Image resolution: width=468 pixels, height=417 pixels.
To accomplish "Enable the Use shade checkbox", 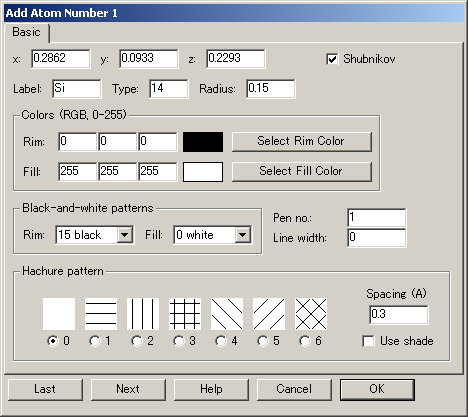I will pyautogui.click(x=368, y=341).
